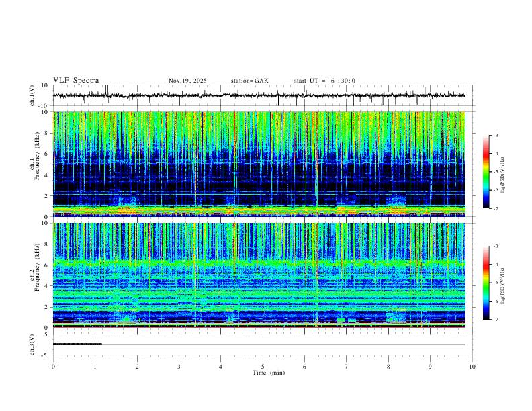The image size is (532, 411).
Task: Click the '-7' tick on ch.1 colorbar
Action: [x=496, y=209]
